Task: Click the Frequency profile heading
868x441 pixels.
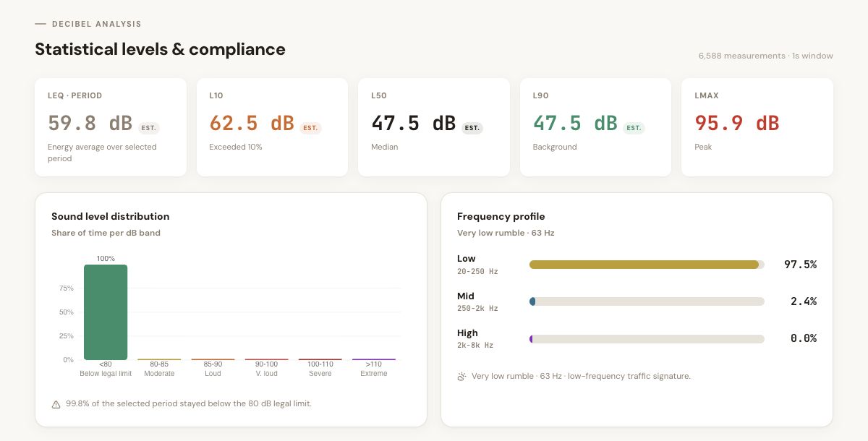Action: (501, 216)
